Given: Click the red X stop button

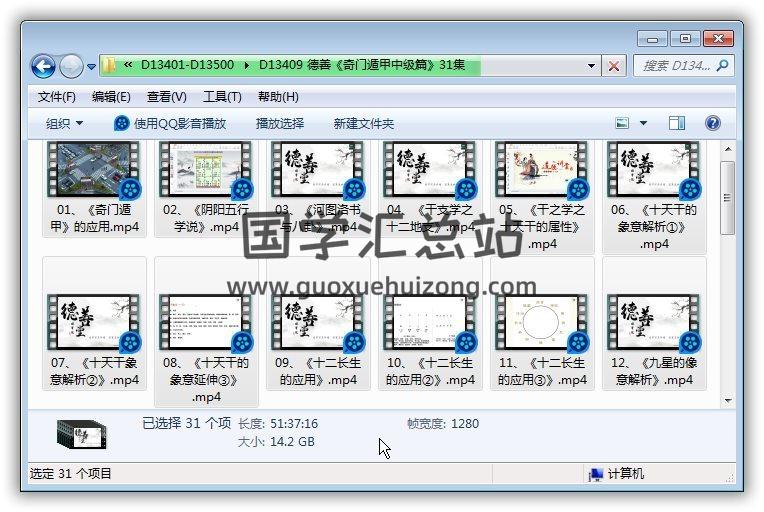Looking at the screenshot, I should (x=614, y=66).
